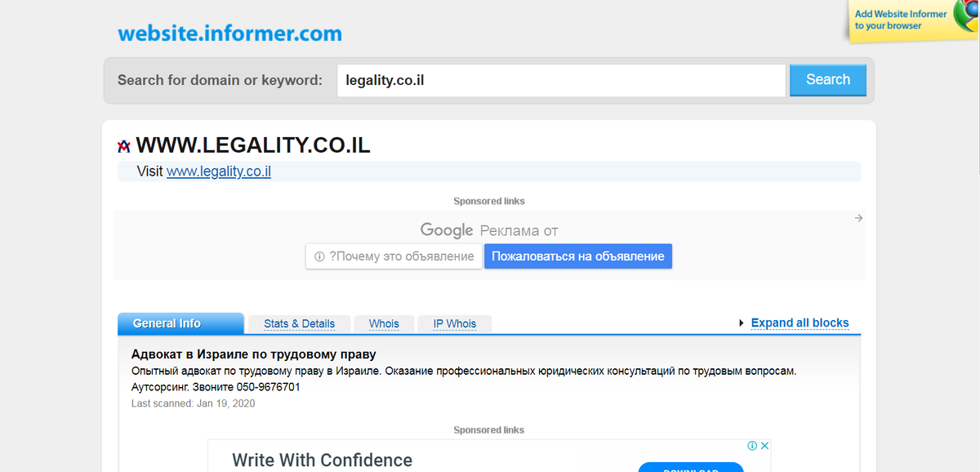Click the WWW.LEGALITY.CO.IL page heading
980x472 pixels.
pos(253,145)
